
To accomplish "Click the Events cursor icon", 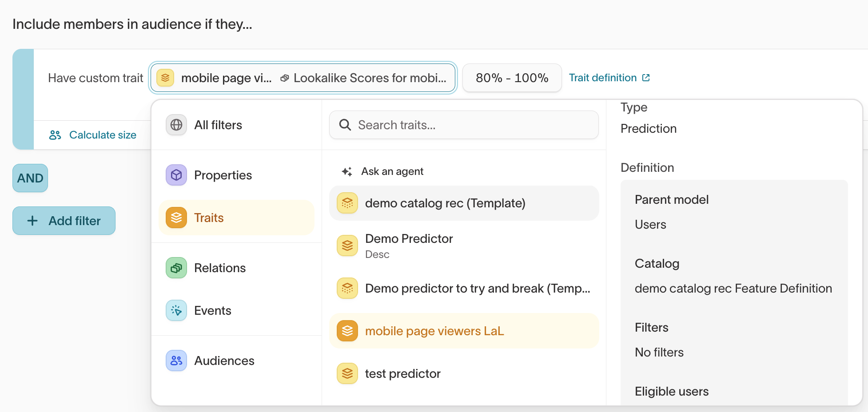I will 176,310.
